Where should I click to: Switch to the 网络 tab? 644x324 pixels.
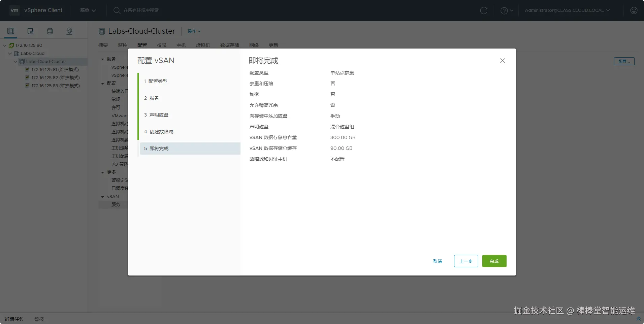(x=254, y=45)
